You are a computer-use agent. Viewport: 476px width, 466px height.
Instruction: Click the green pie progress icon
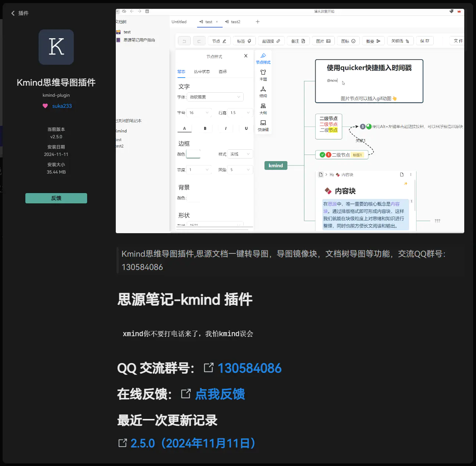pyautogui.click(x=369, y=127)
